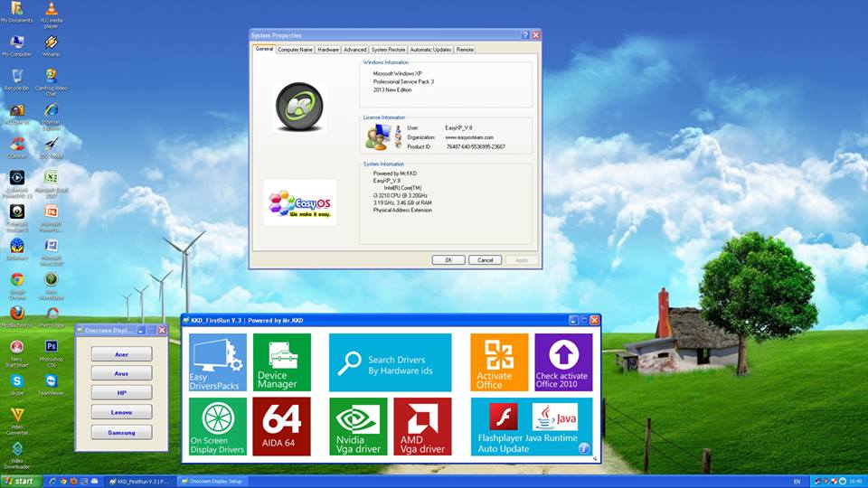Open PhotoScape desktop icon
868x488 pixels.
(51, 316)
